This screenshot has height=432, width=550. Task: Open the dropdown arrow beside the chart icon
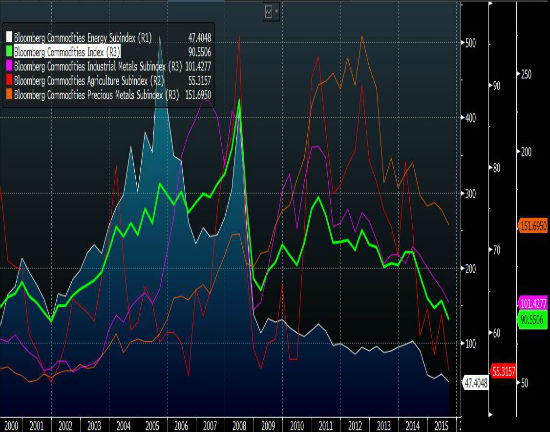276,11
